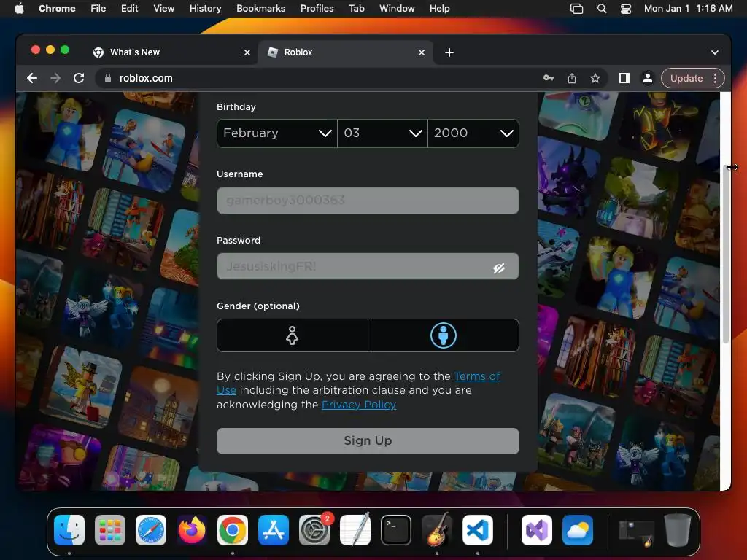Toggle the Chrome side panel icon
This screenshot has width=747, height=560.
(624, 78)
